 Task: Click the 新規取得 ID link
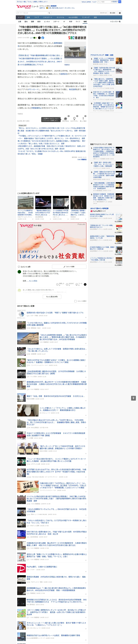click(x=54, y=6)
